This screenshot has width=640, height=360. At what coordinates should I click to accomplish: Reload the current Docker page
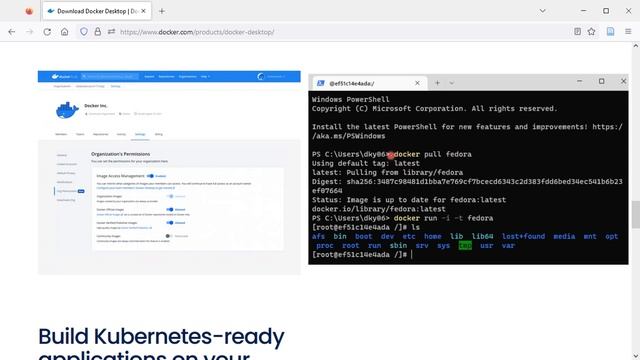[47, 31]
